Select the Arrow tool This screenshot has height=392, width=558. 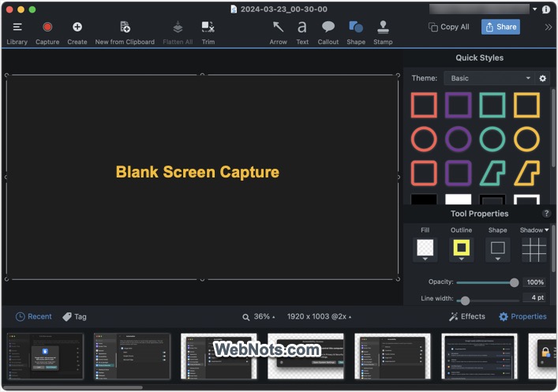pyautogui.click(x=278, y=33)
